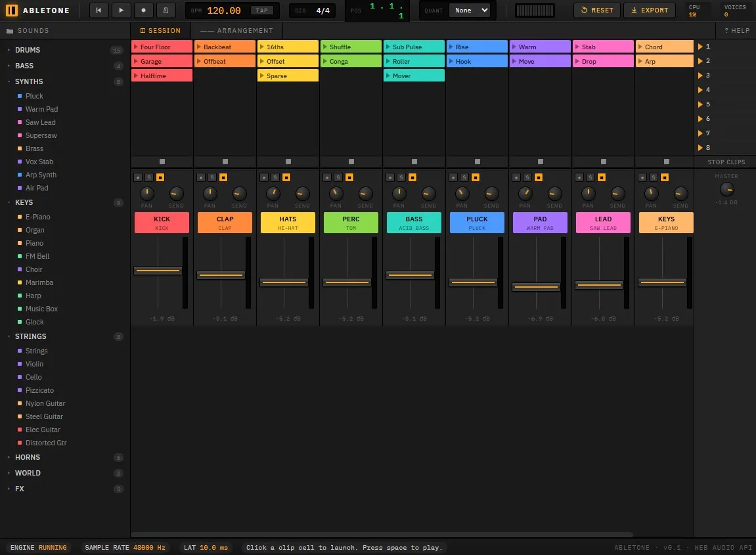Launch the Stab lead clip
Image resolution: width=756 pixels, height=555 pixels.
coord(603,47)
